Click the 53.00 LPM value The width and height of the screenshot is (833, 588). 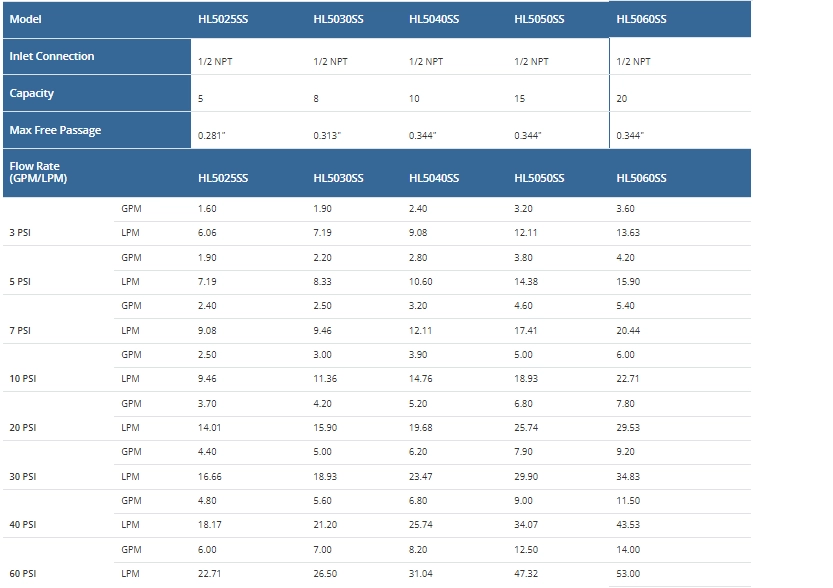tap(629, 574)
